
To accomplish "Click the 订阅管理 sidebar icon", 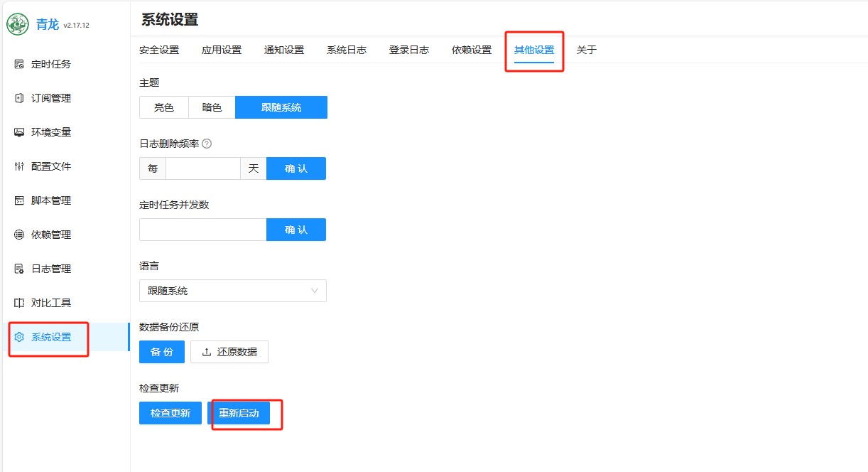I will tap(19, 98).
